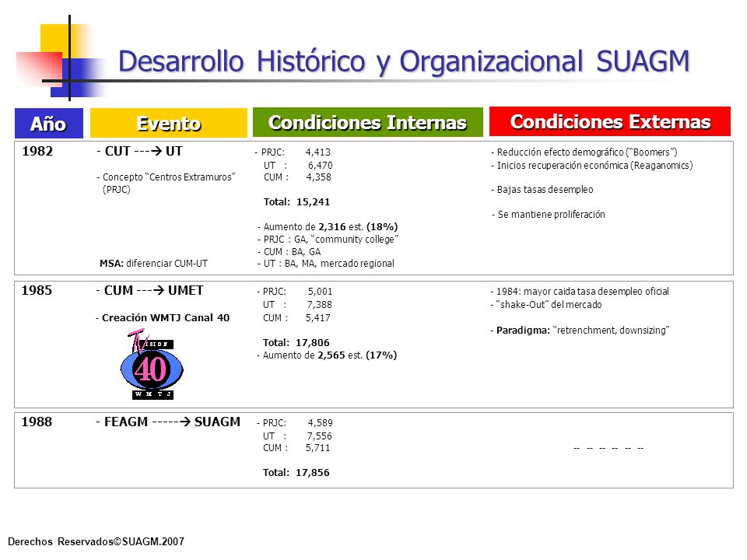Image resolution: width=747 pixels, height=560 pixels.
Task: Click '"shake-Out" del mercado' line
Action: coord(546,304)
